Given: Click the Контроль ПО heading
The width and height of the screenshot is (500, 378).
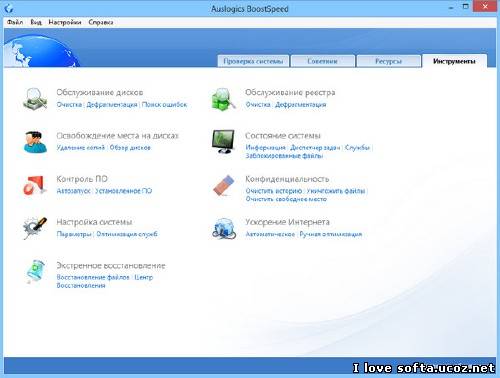Looking at the screenshot, I should 82,179.
